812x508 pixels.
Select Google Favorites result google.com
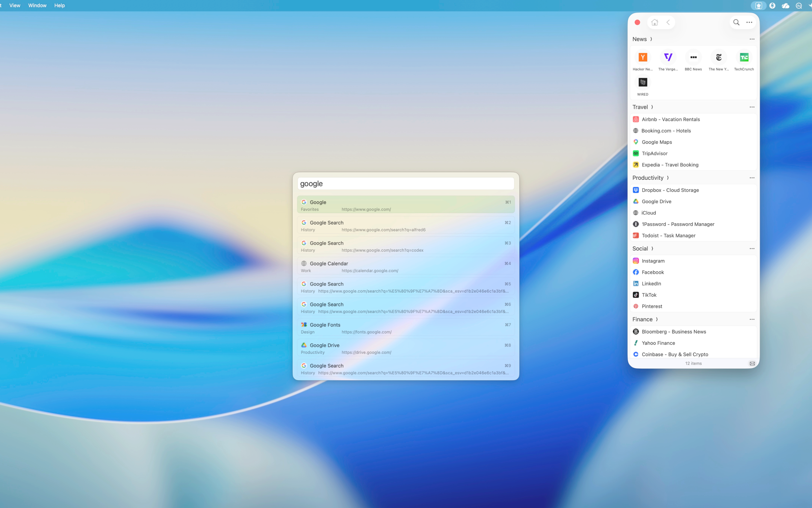pyautogui.click(x=406, y=205)
